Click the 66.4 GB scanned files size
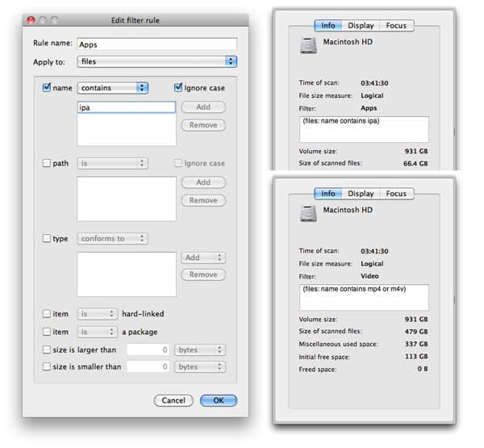Image resolution: width=484 pixels, height=448 pixels. 415,163
